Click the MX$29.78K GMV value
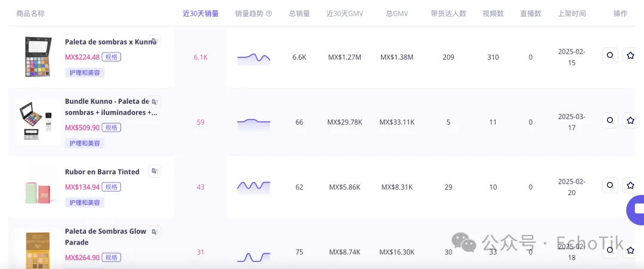Viewport: 644px width, 269px height. (x=345, y=122)
